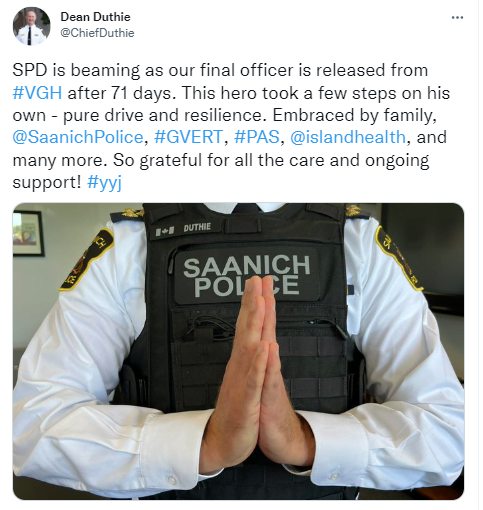Image resolution: width=483 pixels, height=510 pixels.
Task: Open the tweet's three-dot more menu
Action: (x=457, y=17)
